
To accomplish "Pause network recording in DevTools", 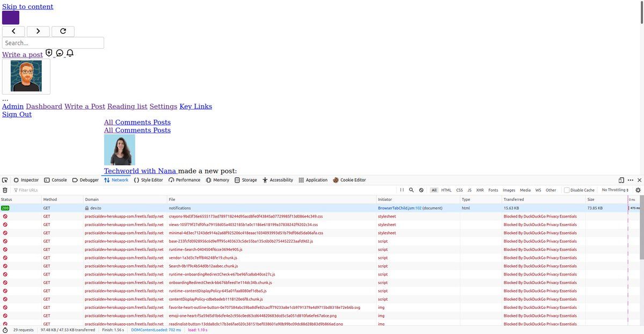I will pyautogui.click(x=401, y=190).
